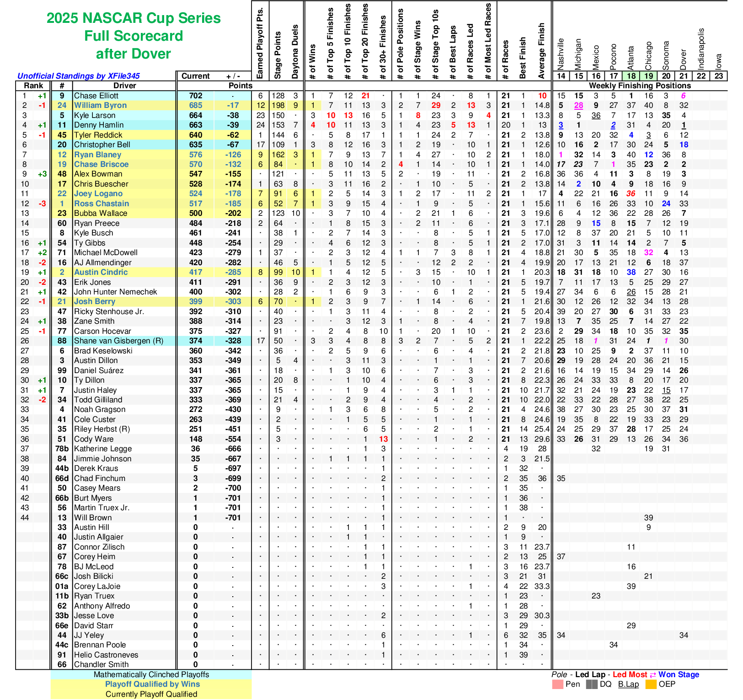Click William Byron's current points '685'

click(x=195, y=105)
